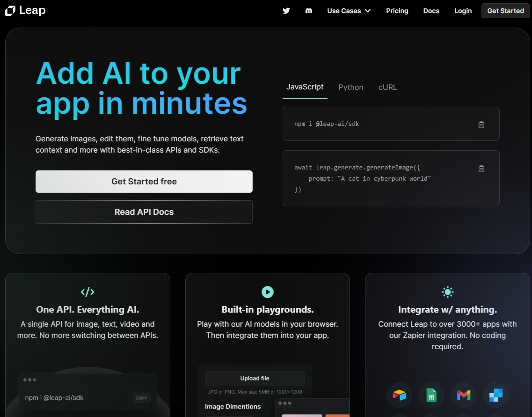Select the JavaScript code tab
This screenshot has width=532, height=417.
coord(305,87)
